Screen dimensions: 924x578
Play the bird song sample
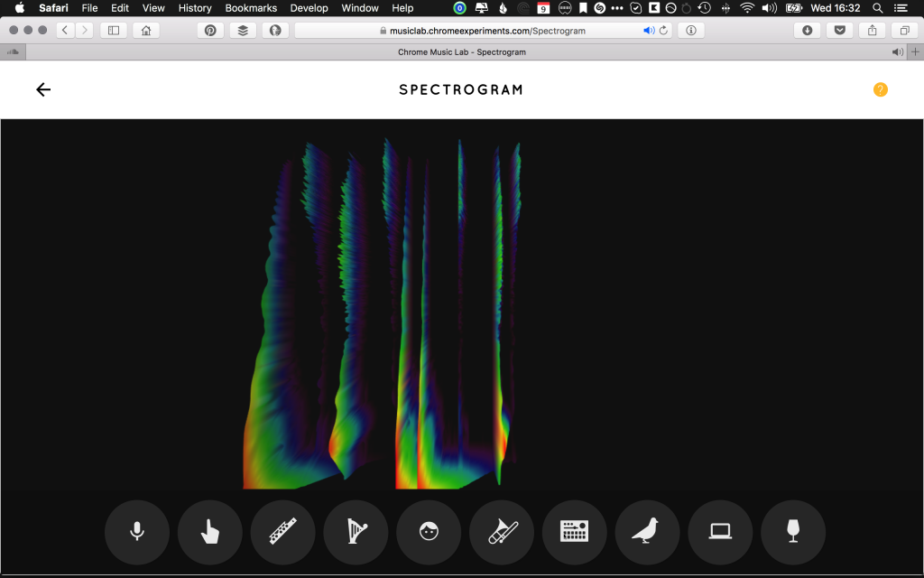tap(648, 533)
